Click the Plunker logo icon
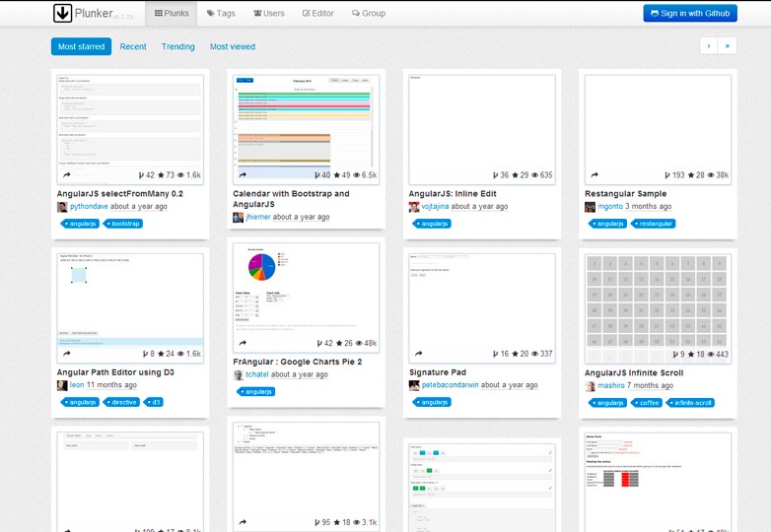The image size is (771, 532). click(x=62, y=13)
